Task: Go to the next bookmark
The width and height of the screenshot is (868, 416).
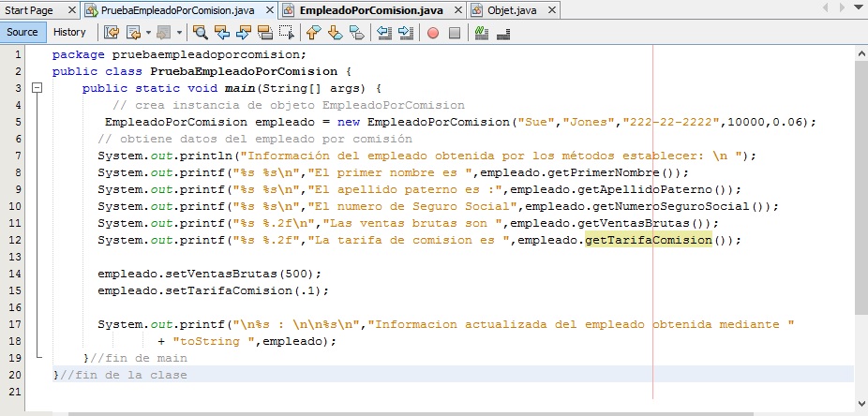Action: [335, 33]
